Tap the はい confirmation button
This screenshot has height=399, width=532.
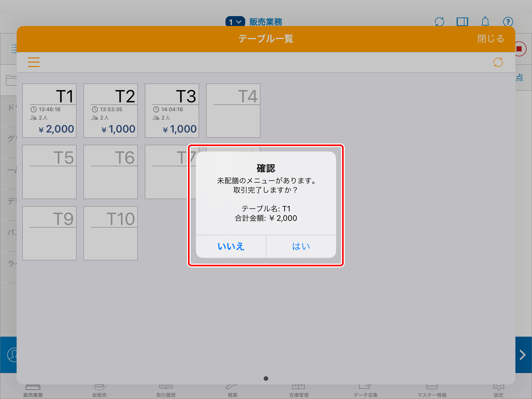[301, 246]
